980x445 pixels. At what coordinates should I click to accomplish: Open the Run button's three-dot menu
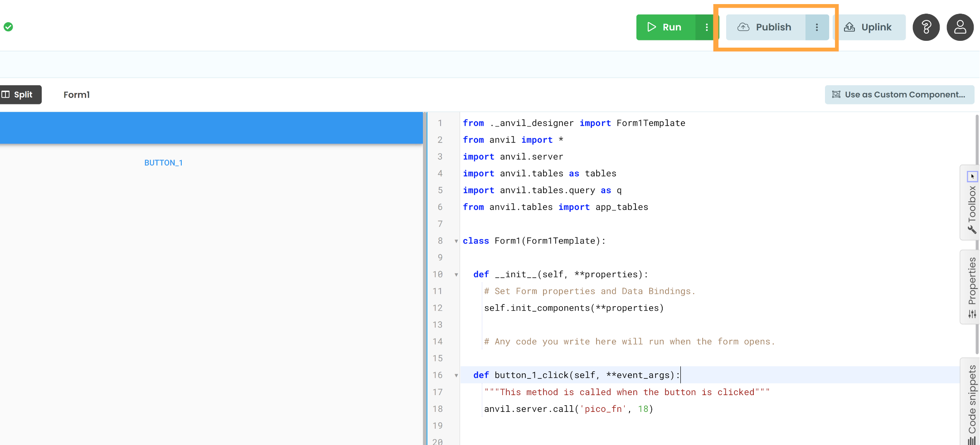[706, 27]
